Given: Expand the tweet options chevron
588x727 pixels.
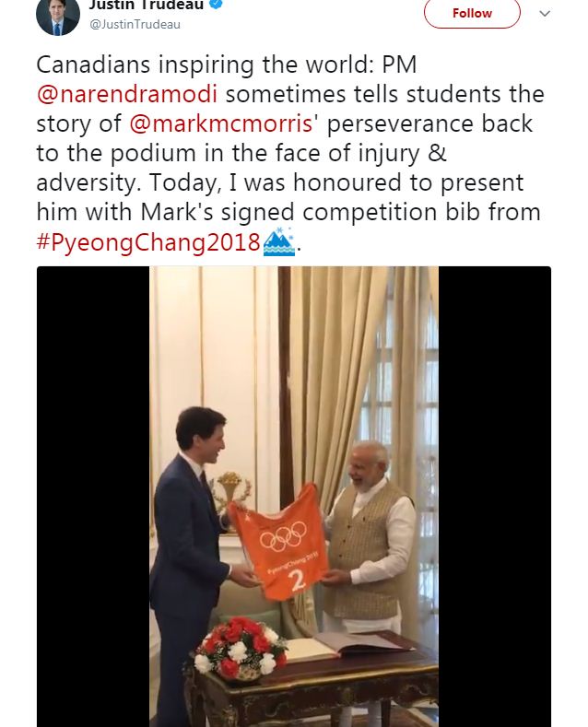Looking at the screenshot, I should (x=545, y=14).
